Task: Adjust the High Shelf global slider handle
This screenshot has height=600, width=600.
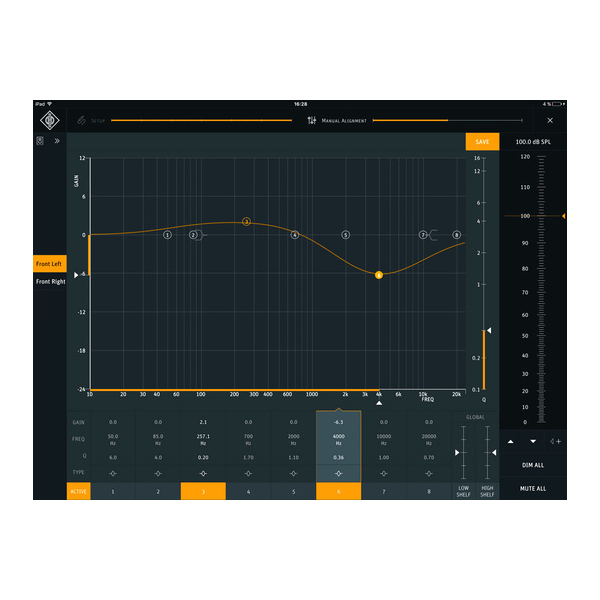Action: coord(494,453)
